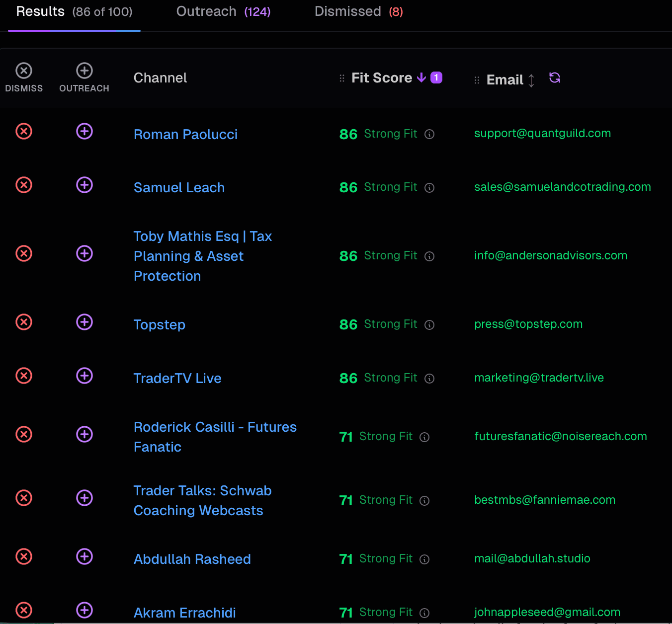The height and width of the screenshot is (624, 672).
Task: Open Samuel Leach channel link
Action: pyautogui.click(x=179, y=188)
